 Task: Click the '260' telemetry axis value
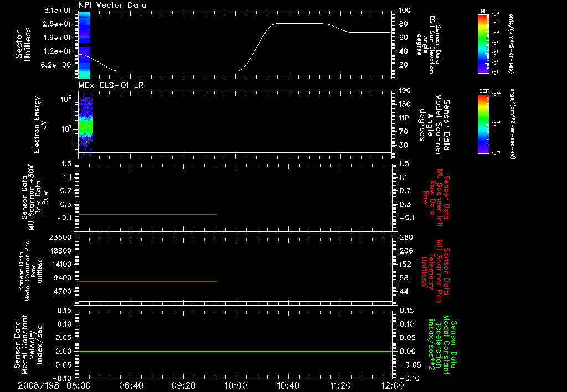[x=406, y=238]
